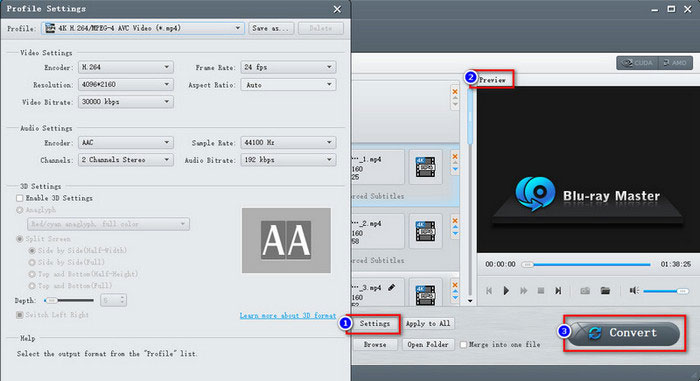Open the Resolution 4096*2160 dropdown
This screenshot has height=381, width=700.
126,84
